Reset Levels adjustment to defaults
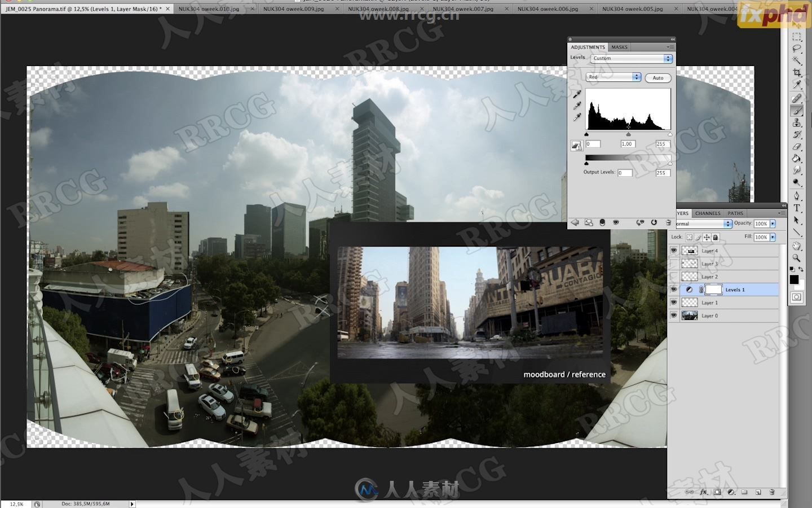 654,222
